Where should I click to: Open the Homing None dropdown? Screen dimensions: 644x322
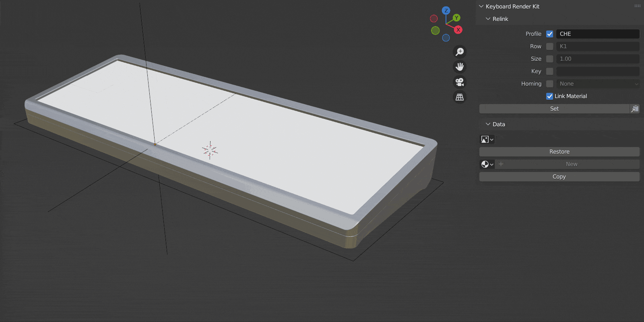pos(598,84)
